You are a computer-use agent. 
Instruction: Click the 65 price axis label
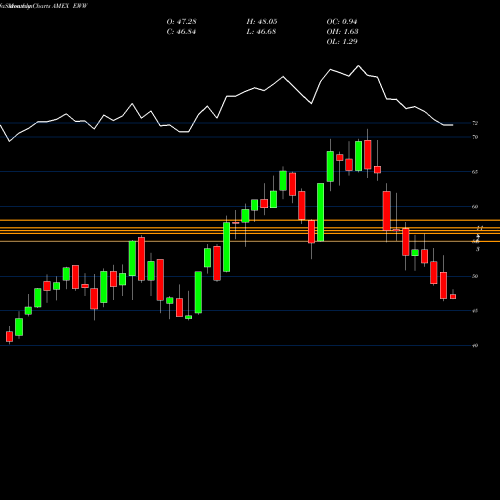click(x=475, y=172)
